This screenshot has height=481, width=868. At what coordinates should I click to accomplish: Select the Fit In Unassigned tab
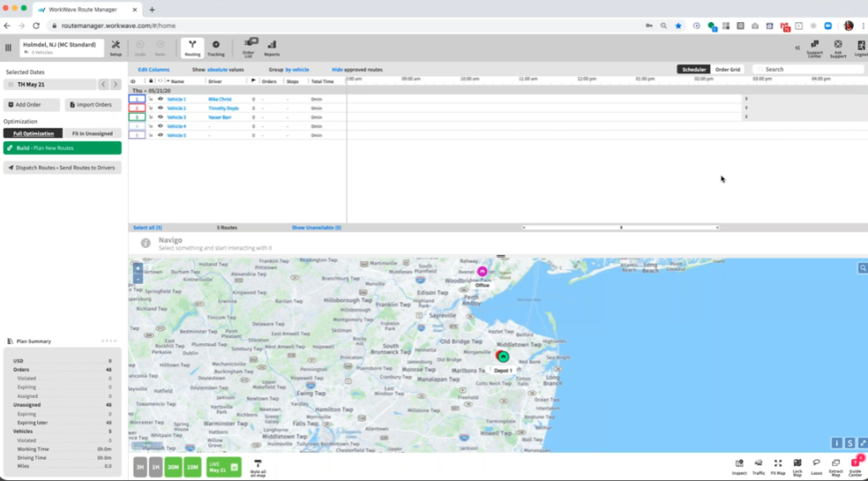tap(92, 133)
